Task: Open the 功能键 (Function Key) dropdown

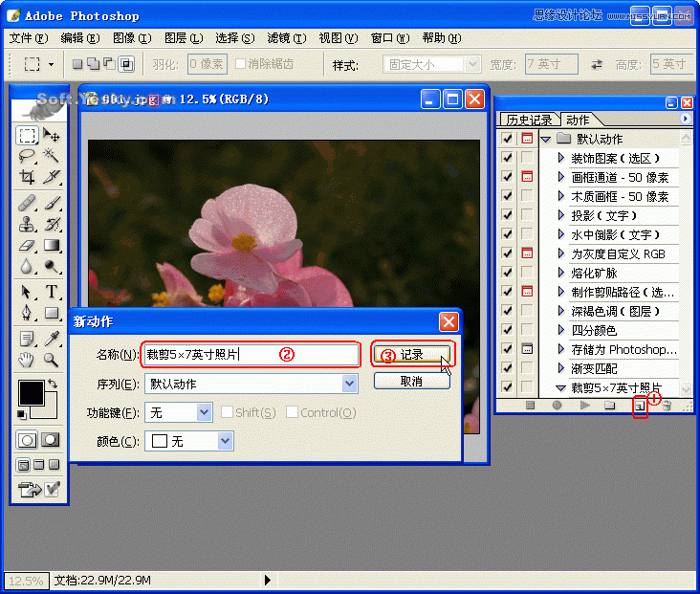Action: [204, 412]
